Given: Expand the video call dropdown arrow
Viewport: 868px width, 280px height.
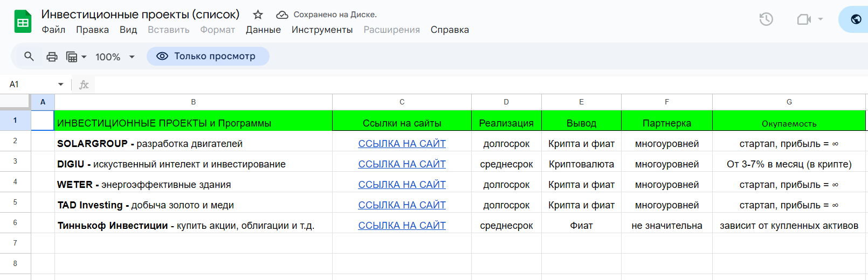Looking at the screenshot, I should (821, 19).
